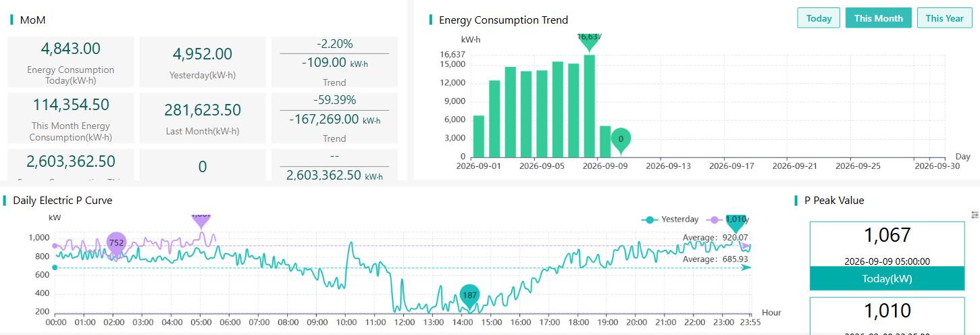Click the 2026-09-09 05:00:00 peak timestamp
The width and height of the screenshot is (980, 335).
tap(887, 261)
